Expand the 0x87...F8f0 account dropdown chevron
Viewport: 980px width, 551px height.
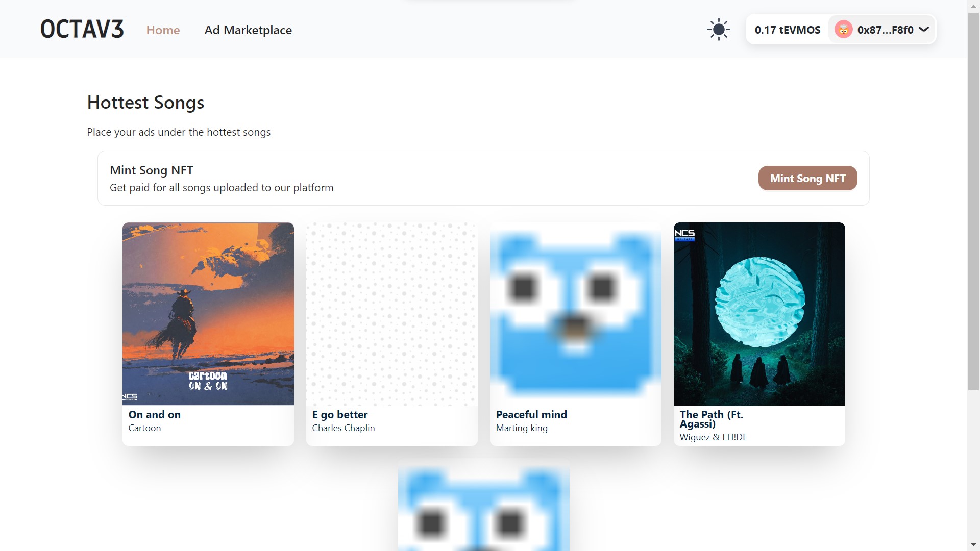tap(924, 30)
